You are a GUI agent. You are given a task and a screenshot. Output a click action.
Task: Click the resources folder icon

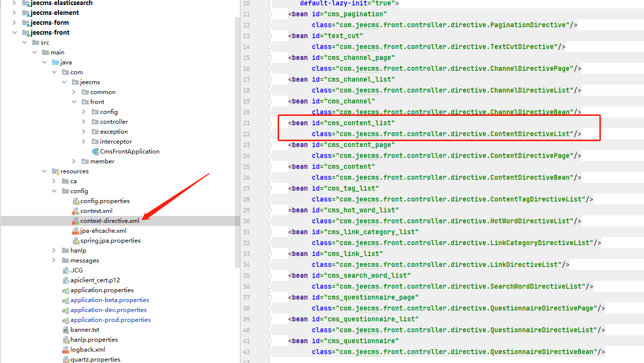click(x=56, y=171)
